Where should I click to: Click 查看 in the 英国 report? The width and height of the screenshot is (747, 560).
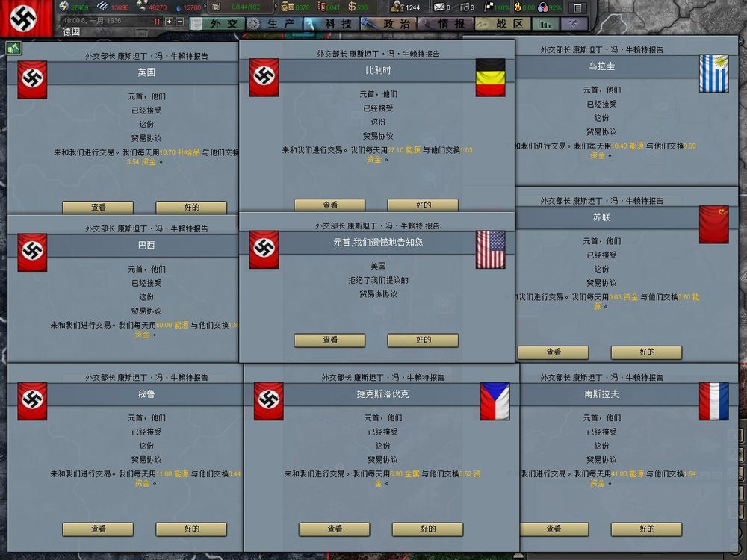pyautogui.click(x=98, y=207)
